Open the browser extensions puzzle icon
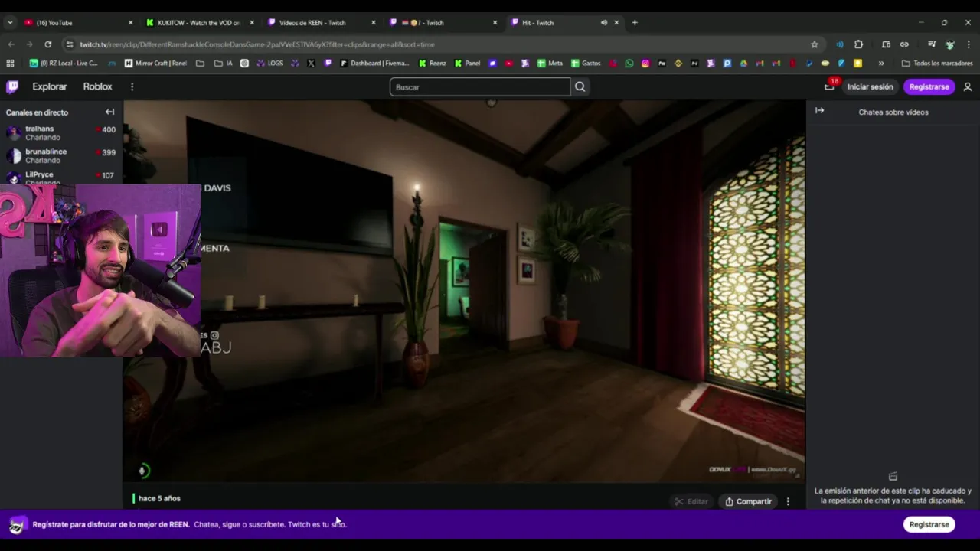The height and width of the screenshot is (551, 980). click(x=858, y=44)
